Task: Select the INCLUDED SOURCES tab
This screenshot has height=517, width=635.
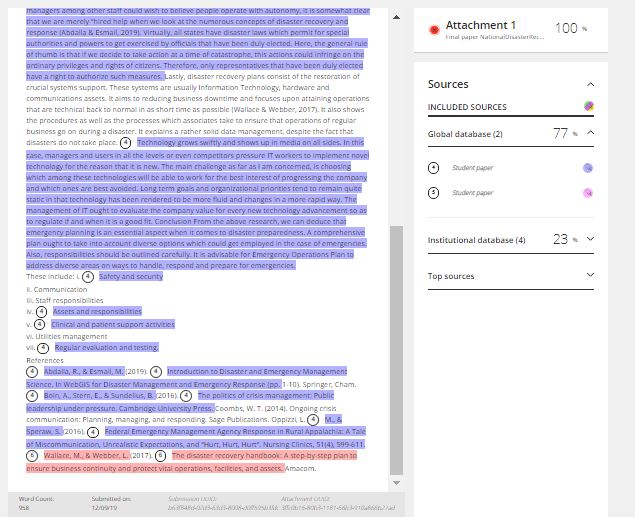Action: [467, 107]
